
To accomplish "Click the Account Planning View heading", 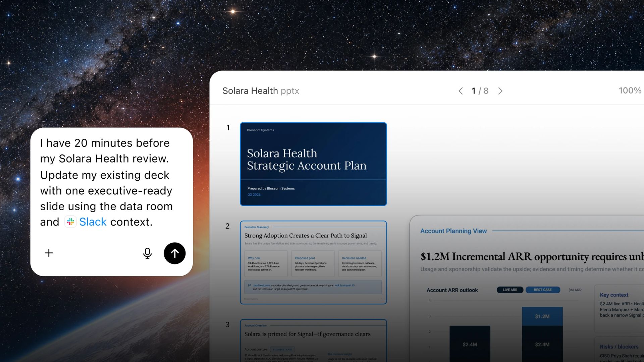I will (x=453, y=231).
